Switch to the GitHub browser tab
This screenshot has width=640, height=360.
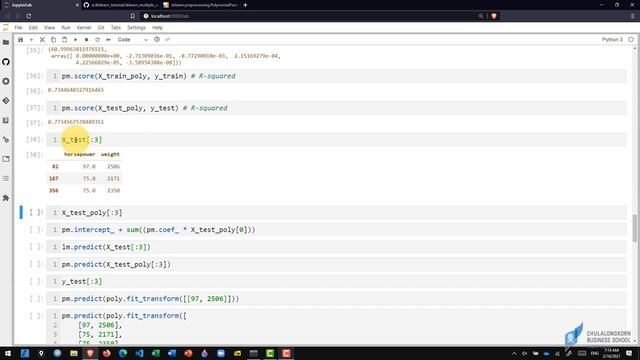pos(120,5)
